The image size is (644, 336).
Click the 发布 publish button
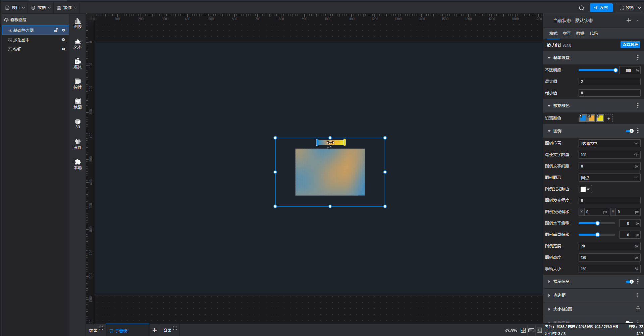tap(601, 8)
